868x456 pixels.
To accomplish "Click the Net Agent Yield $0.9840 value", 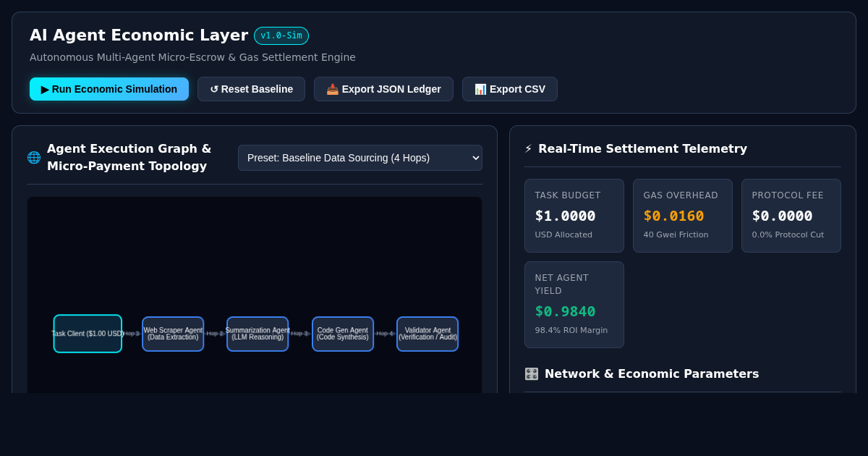I will point(566,311).
